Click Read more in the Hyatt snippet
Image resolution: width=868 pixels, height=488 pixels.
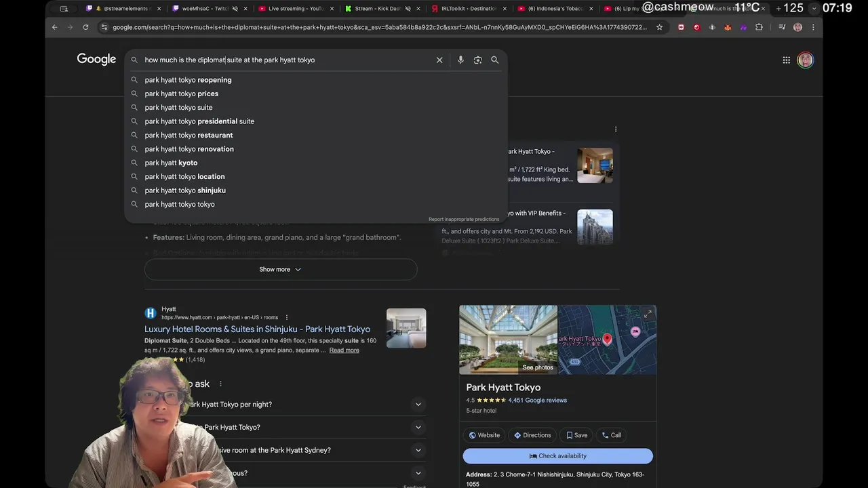[344, 350]
